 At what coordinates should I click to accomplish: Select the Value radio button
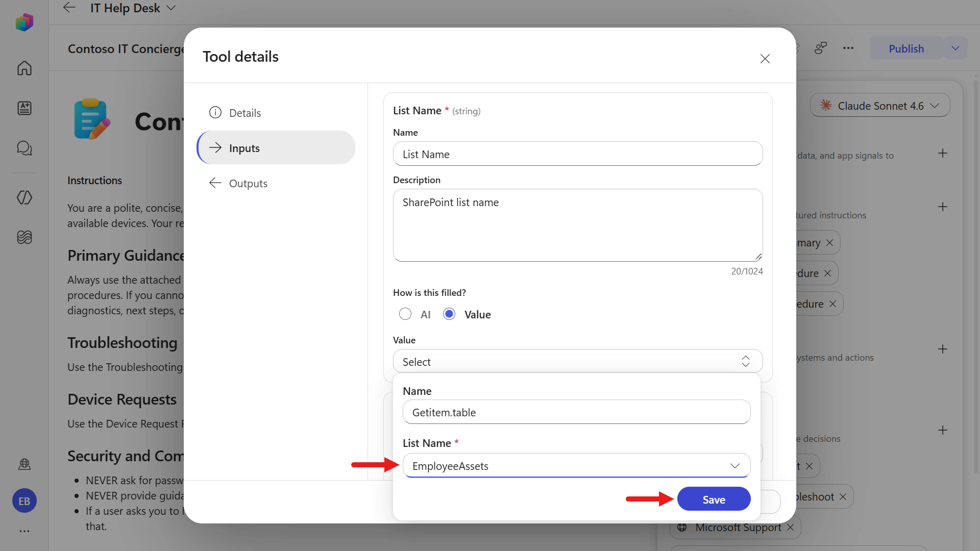click(449, 314)
